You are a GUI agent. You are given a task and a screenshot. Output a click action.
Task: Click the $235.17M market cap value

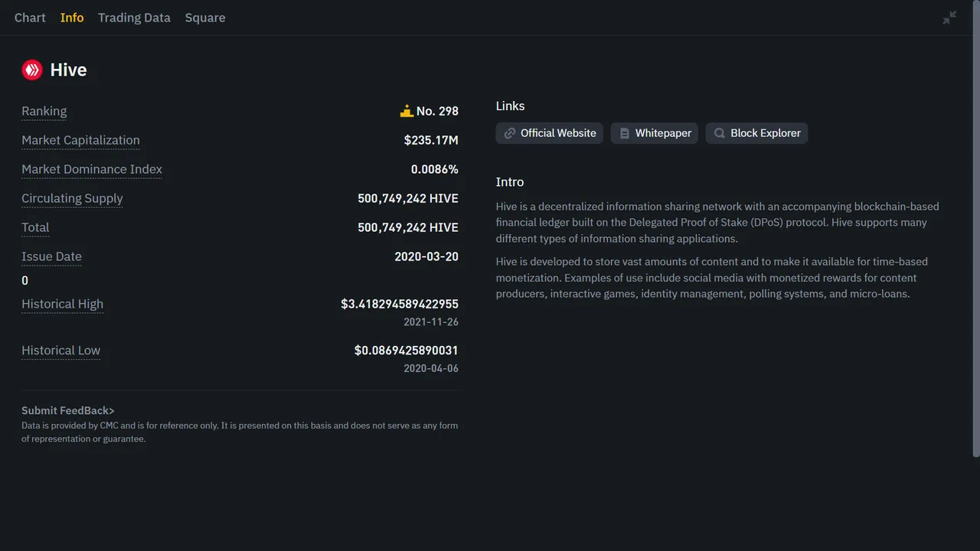click(x=431, y=140)
